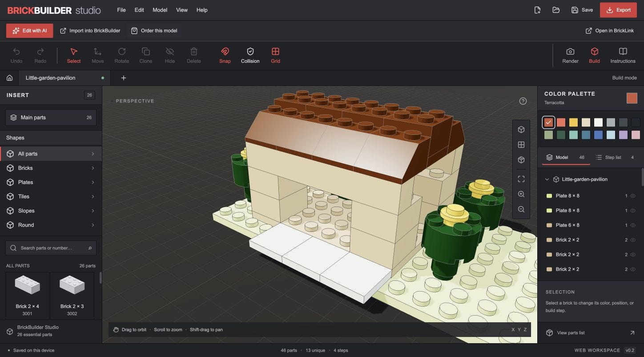This screenshot has width=644, height=357.
Task: Toggle the Grid display
Action: (276, 56)
